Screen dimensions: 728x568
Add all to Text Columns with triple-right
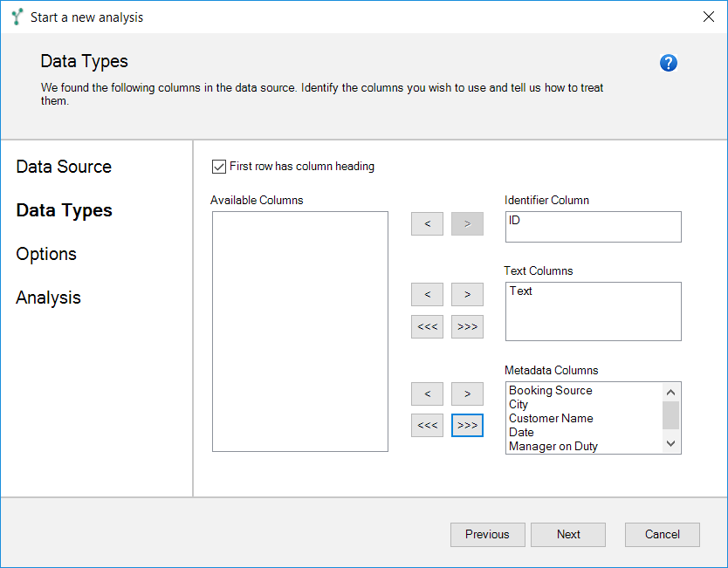[467, 327]
